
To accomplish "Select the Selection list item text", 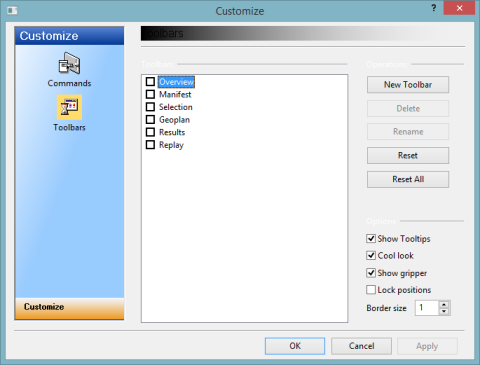I will pyautogui.click(x=176, y=107).
